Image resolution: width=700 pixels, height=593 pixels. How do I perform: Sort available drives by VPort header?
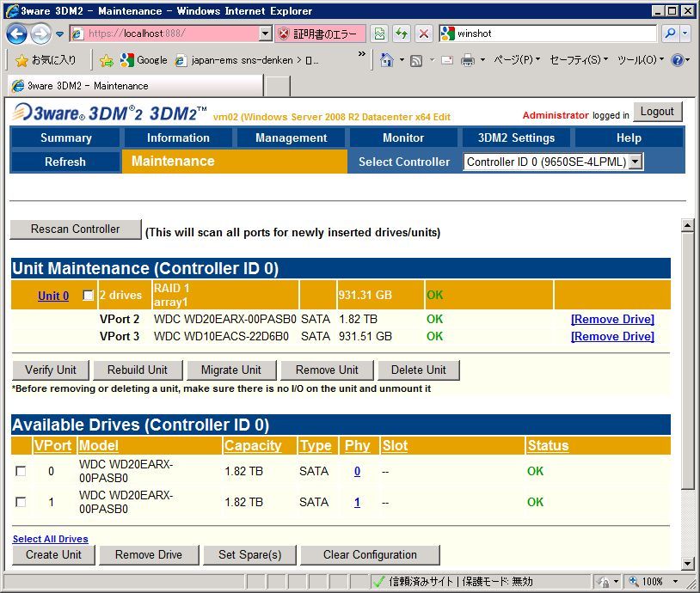coord(52,445)
